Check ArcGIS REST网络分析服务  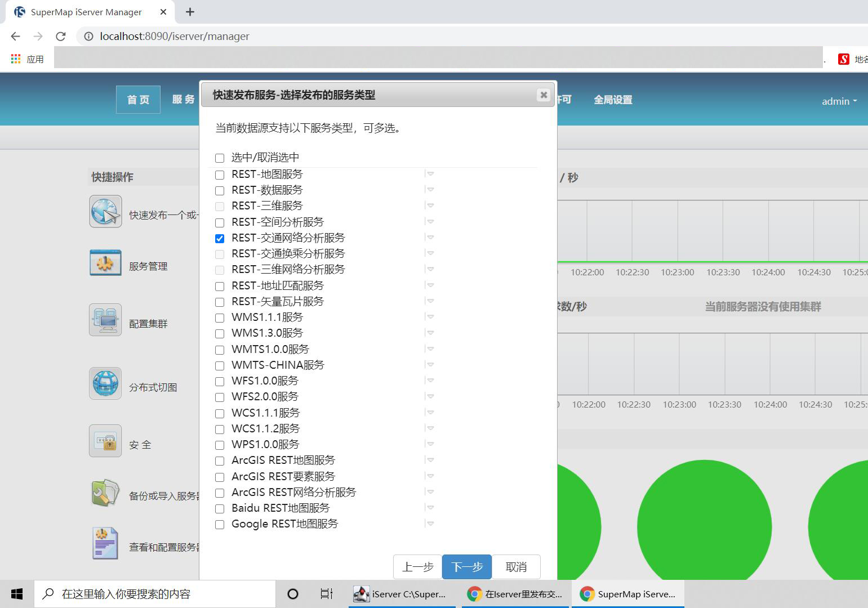pyautogui.click(x=220, y=493)
